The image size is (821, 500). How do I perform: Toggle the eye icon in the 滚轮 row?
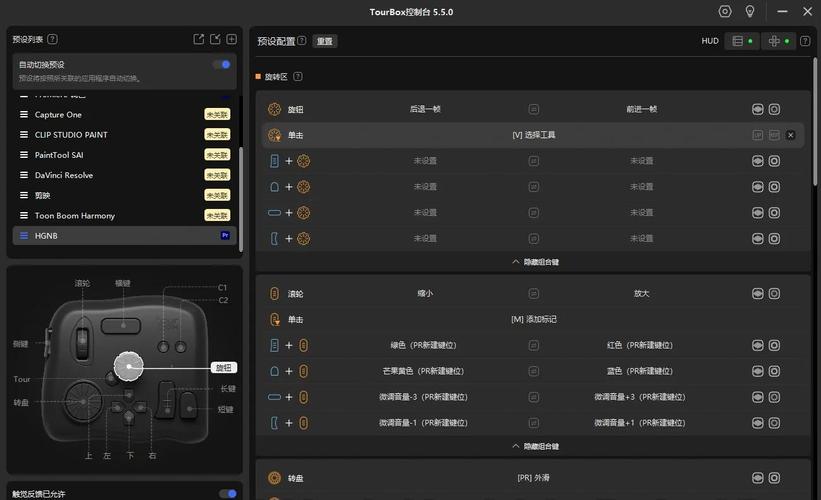(x=758, y=294)
